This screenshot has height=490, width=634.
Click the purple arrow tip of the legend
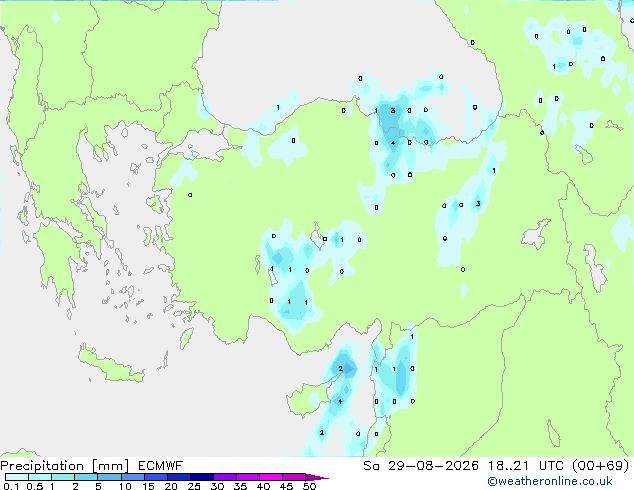(x=317, y=477)
